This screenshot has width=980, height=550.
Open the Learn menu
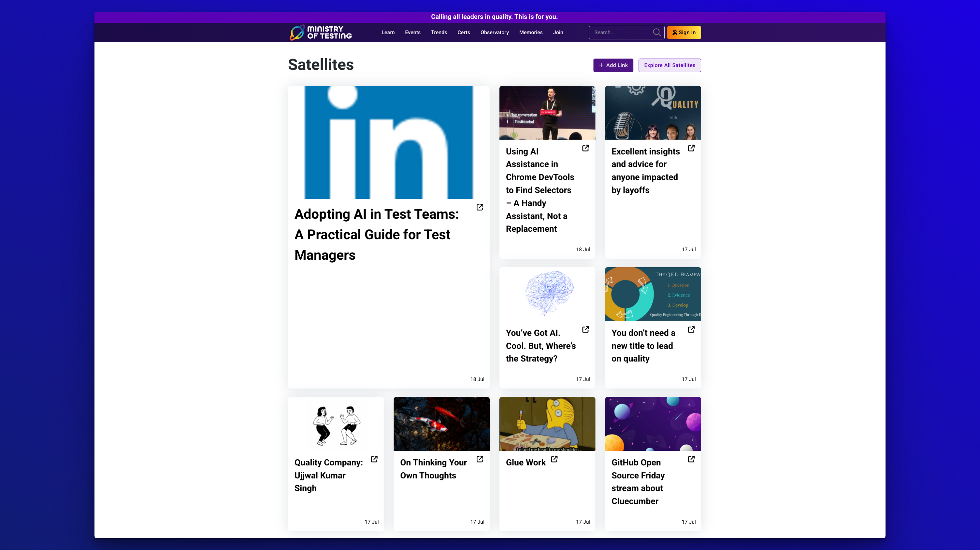point(388,32)
